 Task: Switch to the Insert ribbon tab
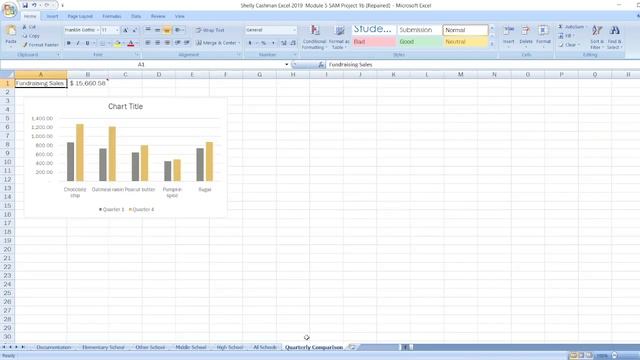pyautogui.click(x=52, y=16)
